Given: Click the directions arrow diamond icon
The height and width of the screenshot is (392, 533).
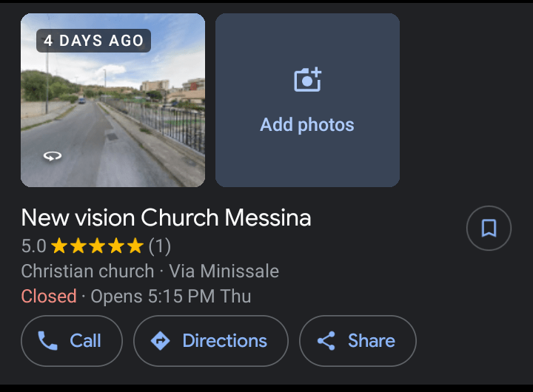Looking at the screenshot, I should (160, 341).
